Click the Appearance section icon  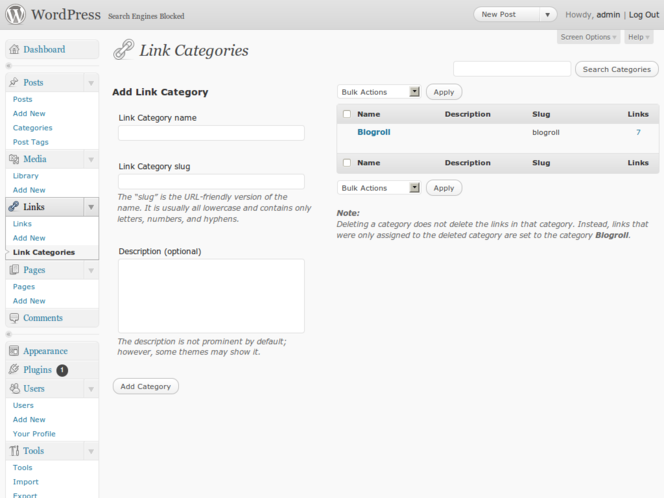[14, 351]
